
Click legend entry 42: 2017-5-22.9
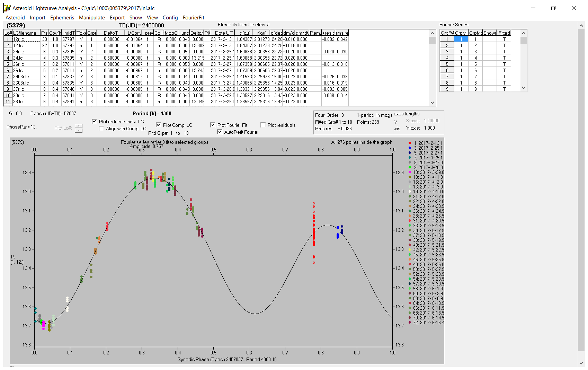[x=426, y=250]
